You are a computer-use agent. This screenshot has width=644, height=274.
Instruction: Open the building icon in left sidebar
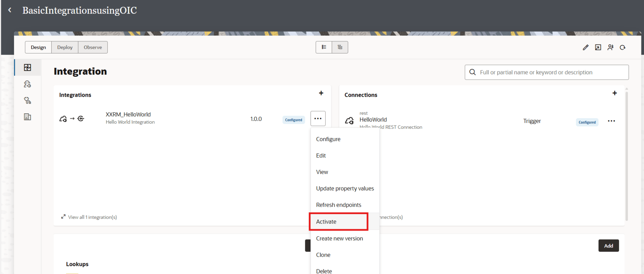(x=28, y=117)
